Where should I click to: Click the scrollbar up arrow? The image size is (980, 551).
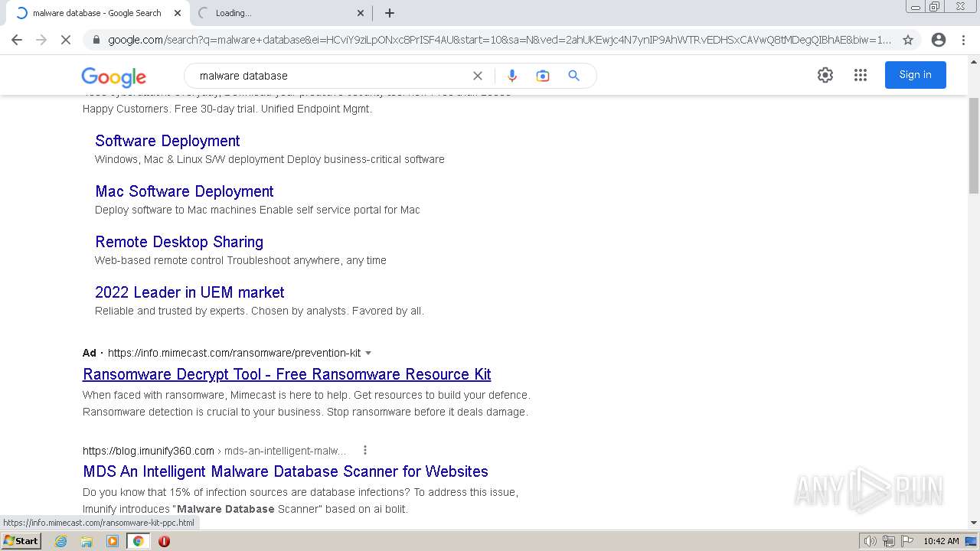pos(974,60)
